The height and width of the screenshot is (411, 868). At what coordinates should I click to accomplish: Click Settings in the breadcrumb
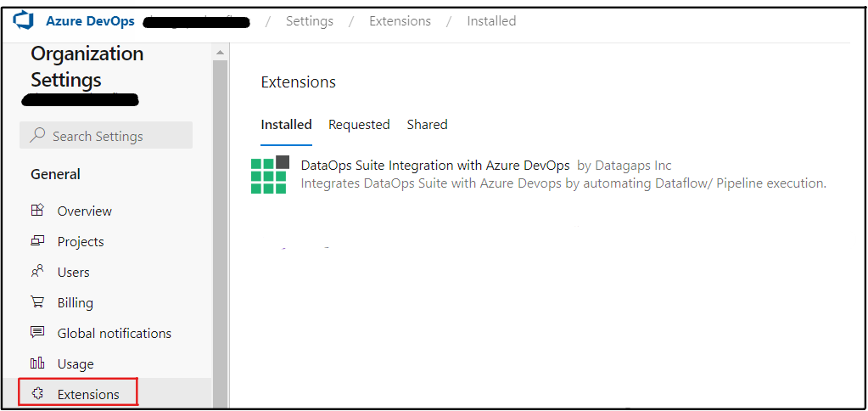pos(310,21)
